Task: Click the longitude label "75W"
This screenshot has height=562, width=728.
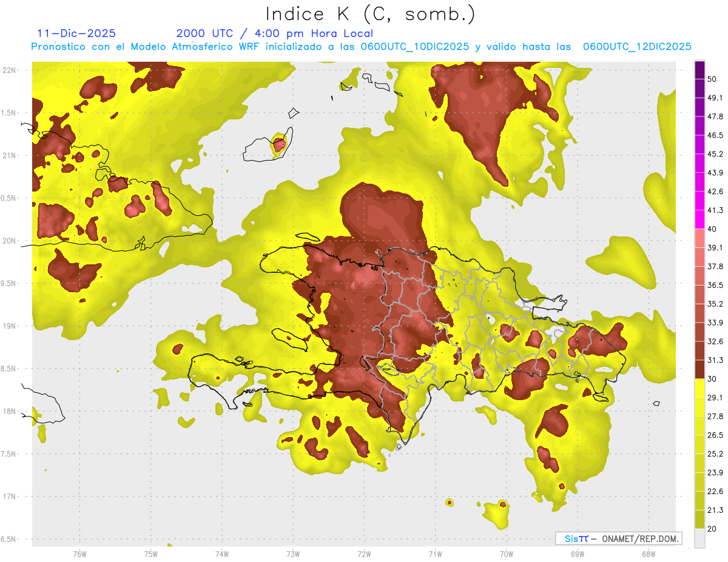Action: (x=150, y=554)
